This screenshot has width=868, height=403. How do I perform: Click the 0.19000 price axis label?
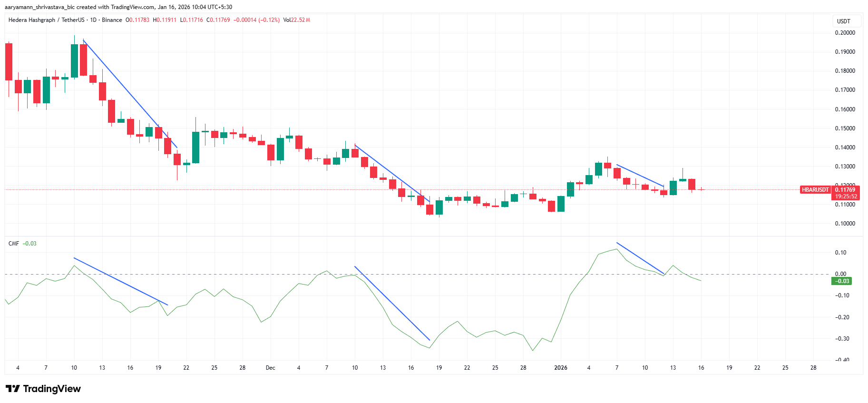click(x=845, y=52)
